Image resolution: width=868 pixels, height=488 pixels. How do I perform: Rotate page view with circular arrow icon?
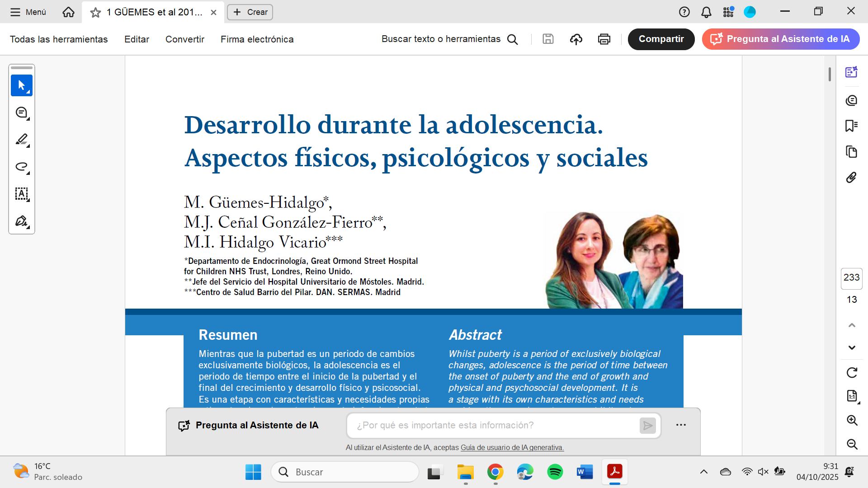click(x=852, y=373)
